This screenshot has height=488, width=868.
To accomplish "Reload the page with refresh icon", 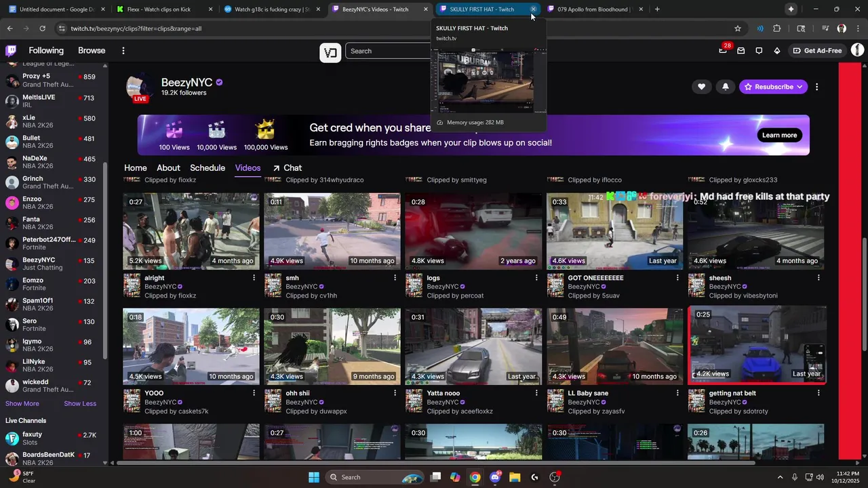I will (42, 28).
